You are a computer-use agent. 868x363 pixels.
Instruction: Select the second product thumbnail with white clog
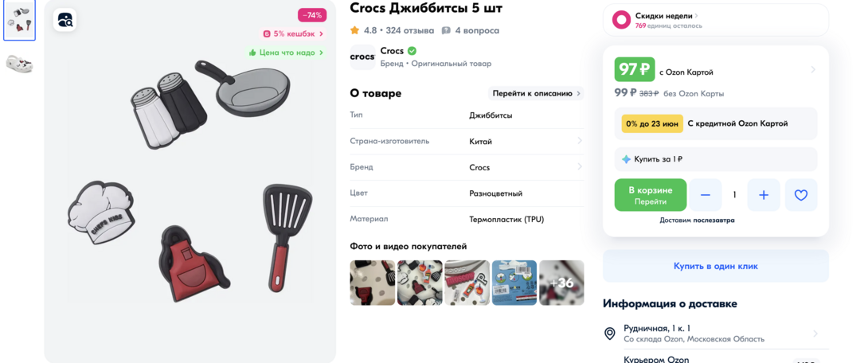pos(19,63)
